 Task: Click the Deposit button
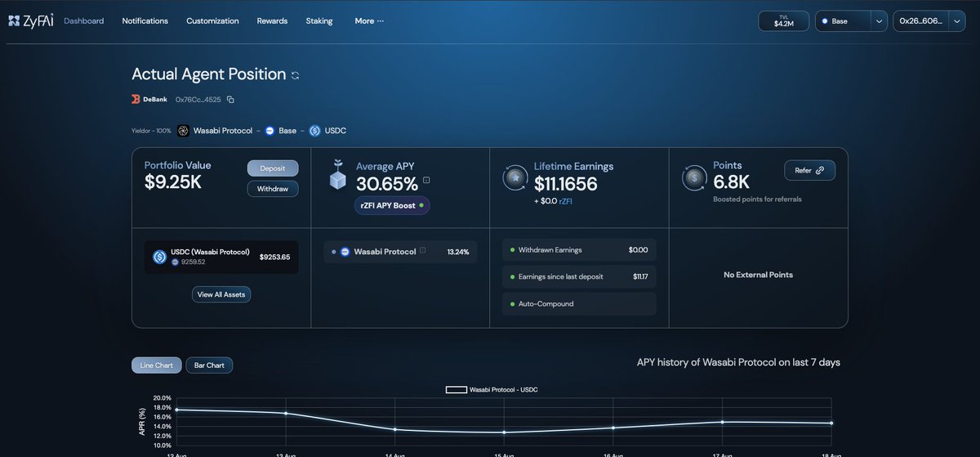[273, 168]
